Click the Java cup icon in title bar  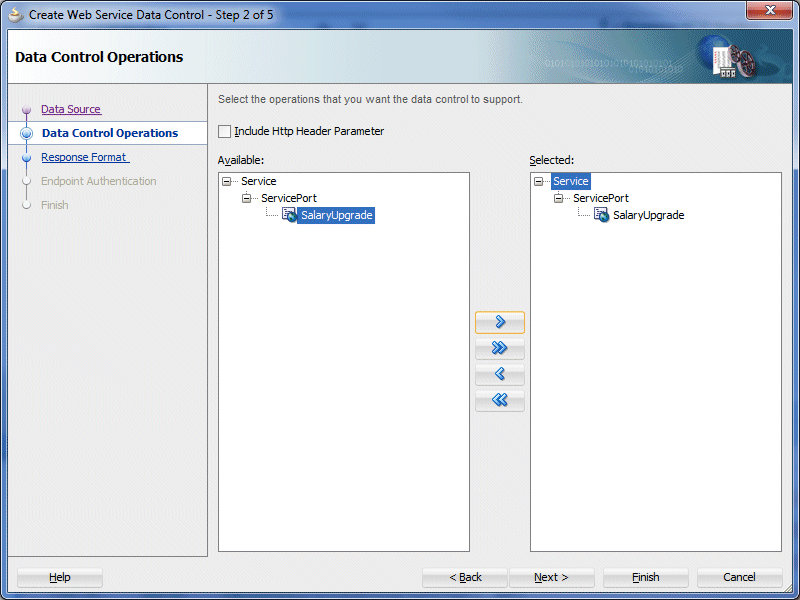tap(16, 15)
